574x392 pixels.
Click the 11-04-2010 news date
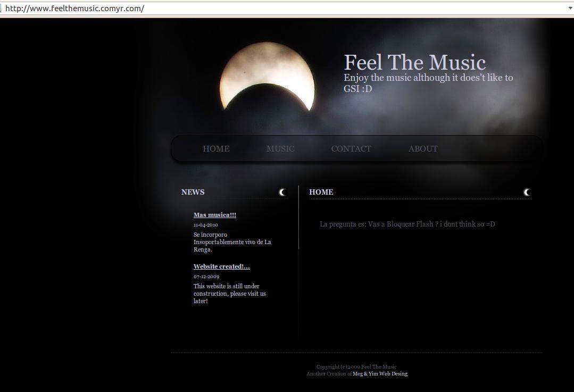click(206, 225)
